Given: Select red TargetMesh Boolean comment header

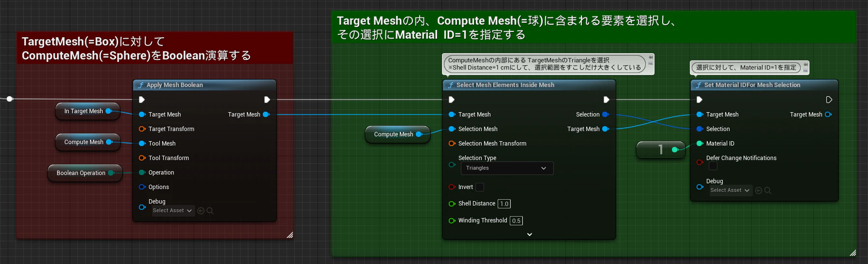Looking at the screenshot, I should 155,48.
